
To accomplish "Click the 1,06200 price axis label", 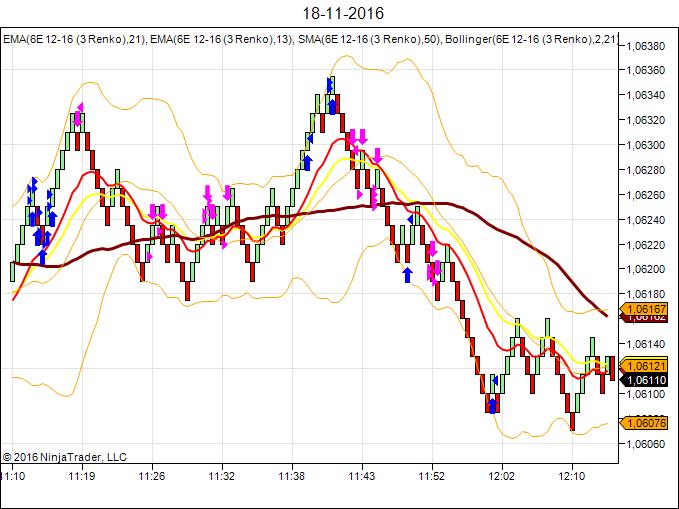I will pos(646,269).
